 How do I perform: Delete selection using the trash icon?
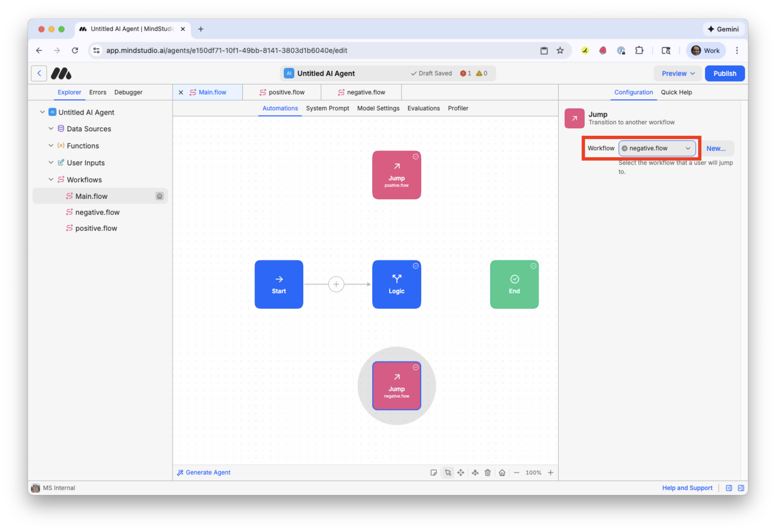tap(488, 473)
